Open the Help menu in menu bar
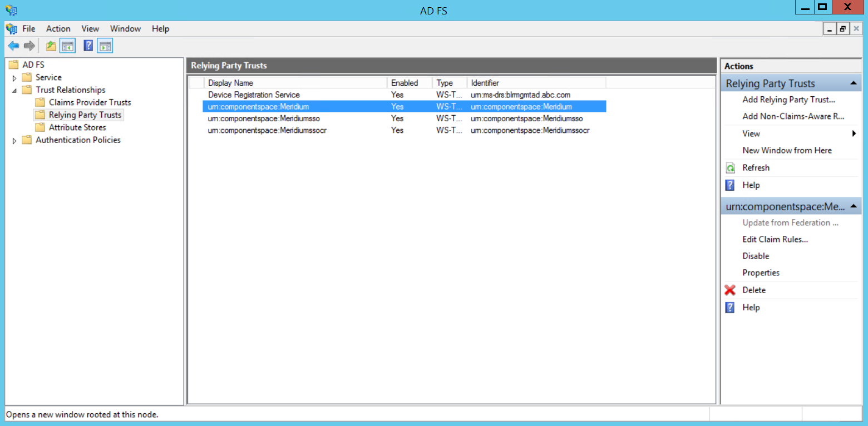The image size is (868, 426). 160,28
